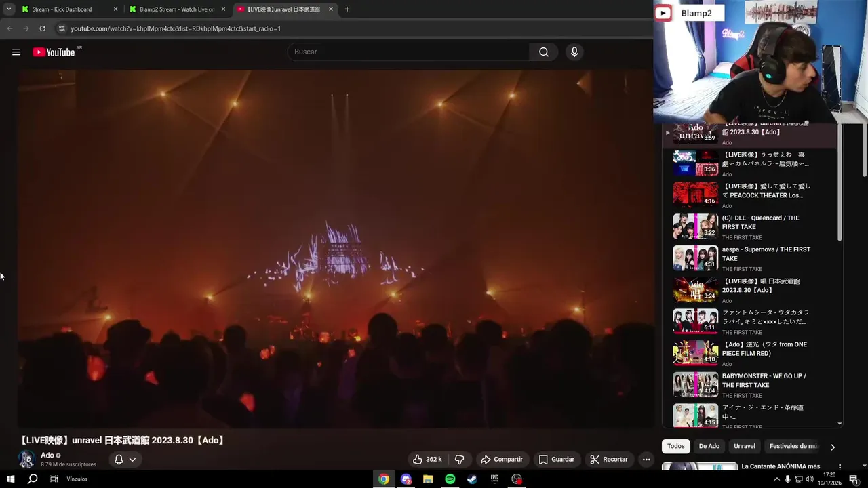This screenshot has height=488, width=868.
Task: Click the youtube.com address bar URL
Action: (x=176, y=28)
